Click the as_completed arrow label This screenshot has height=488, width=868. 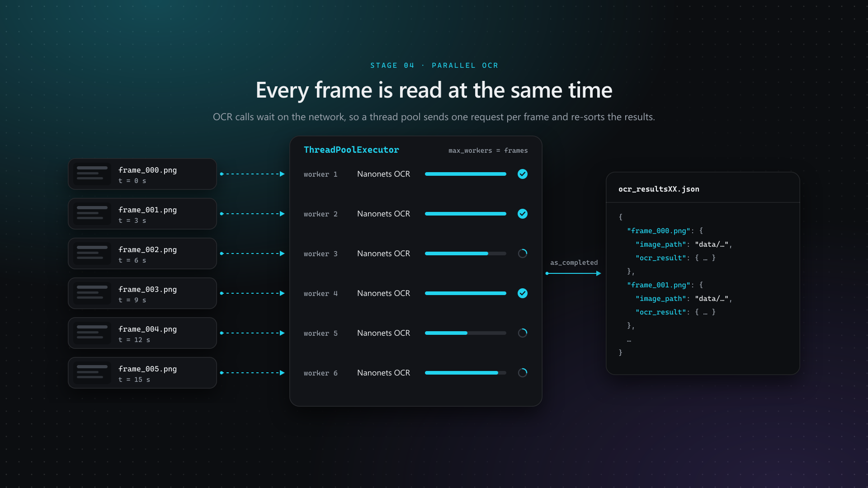click(574, 263)
